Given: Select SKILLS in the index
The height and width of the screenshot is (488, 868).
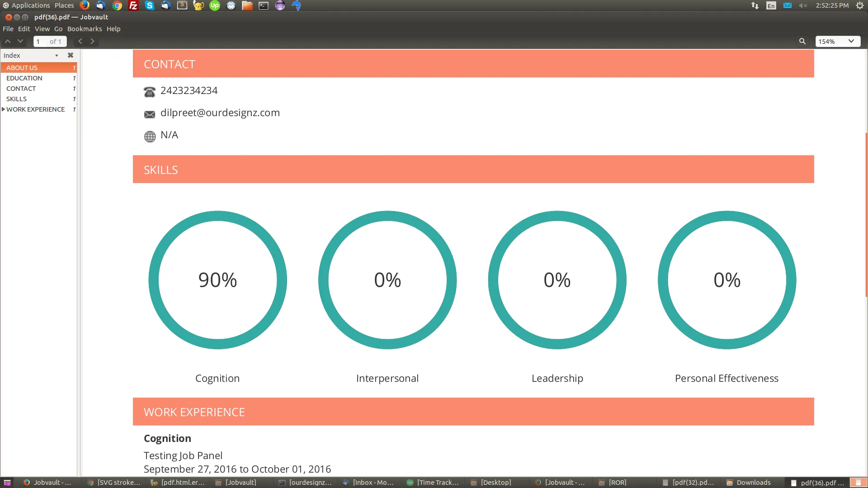Looking at the screenshot, I should pyautogui.click(x=16, y=99).
